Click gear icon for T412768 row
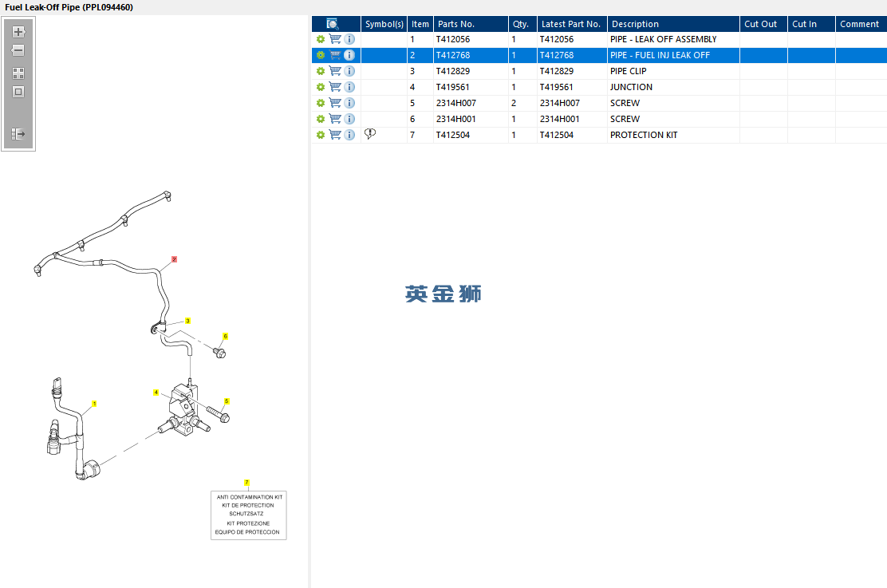The width and height of the screenshot is (887, 588). tap(320, 55)
